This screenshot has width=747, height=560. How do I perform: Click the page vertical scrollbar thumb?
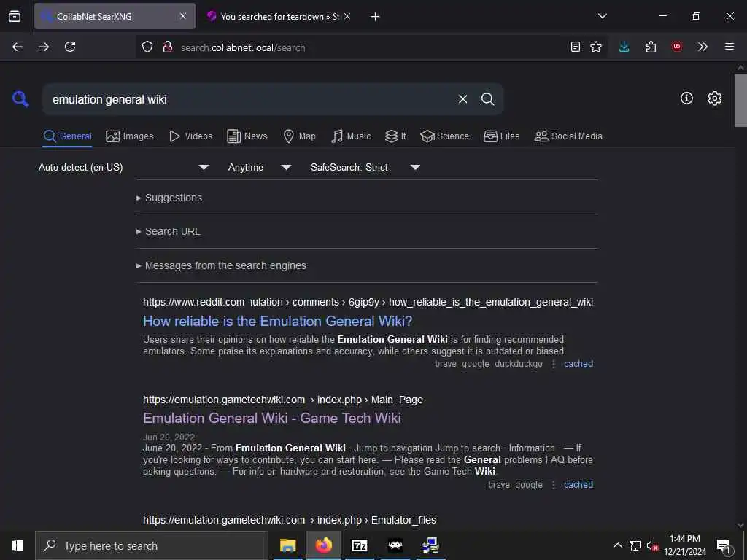(740, 101)
